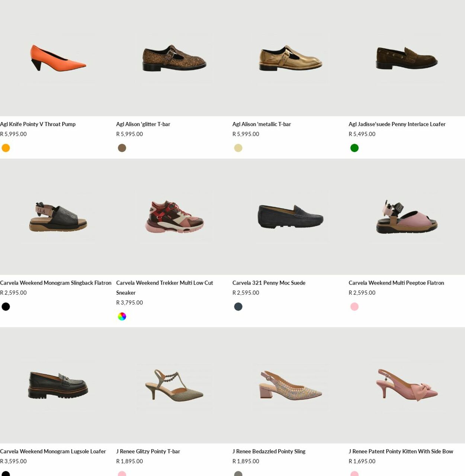Open the Carvela 321 Penny Moc Suede image

(x=291, y=217)
